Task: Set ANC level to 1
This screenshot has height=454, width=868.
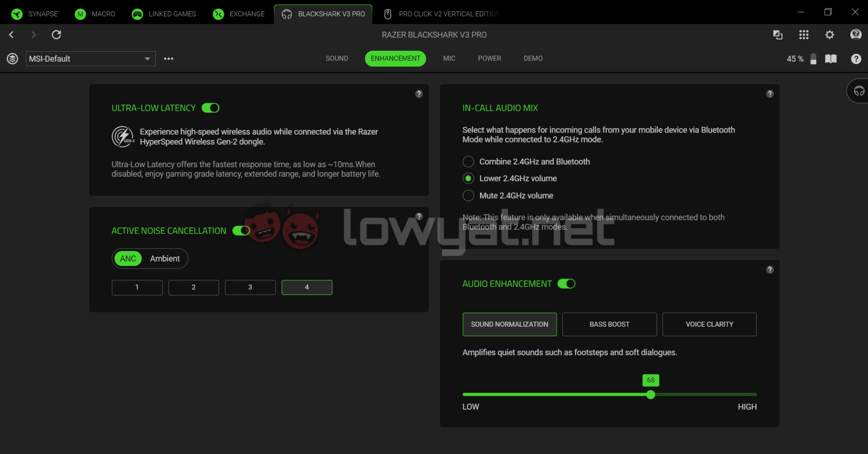Action: click(x=137, y=288)
